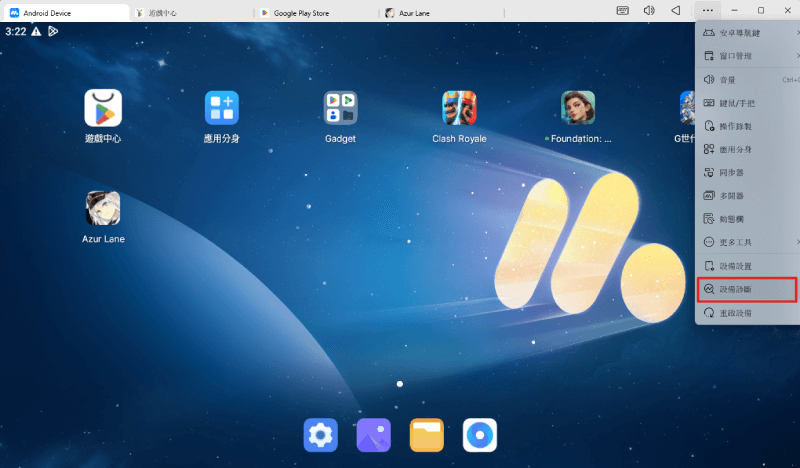Image resolution: width=800 pixels, height=468 pixels.
Task: Select 音量 in the menu
Action: tap(748, 80)
